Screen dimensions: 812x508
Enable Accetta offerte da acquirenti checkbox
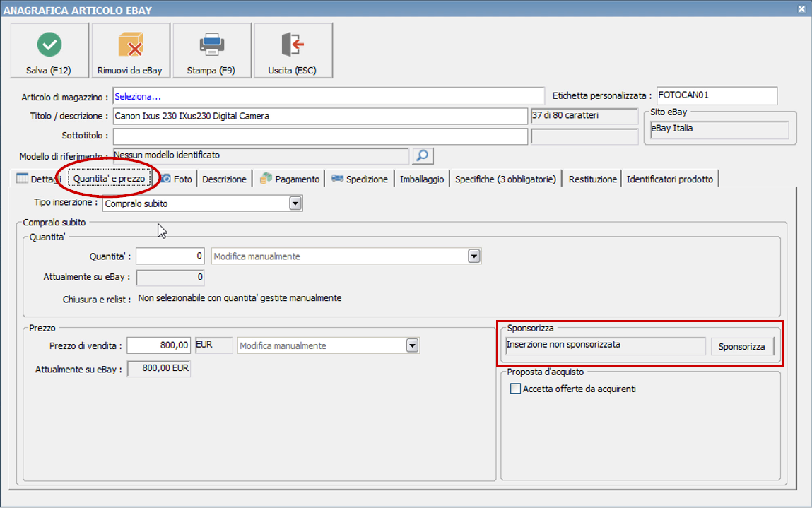tap(515, 389)
